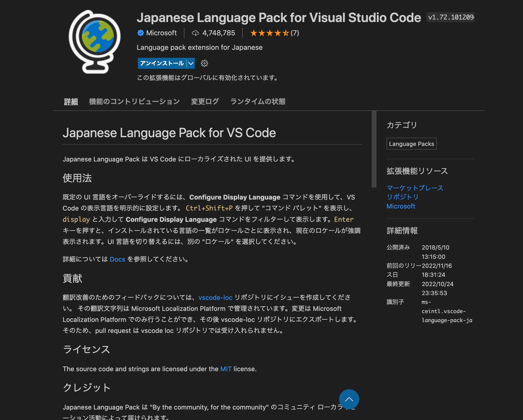Screen dimensions: 523x420
Task: Click the README vertical scrollbar thumb
Action: click(374, 149)
